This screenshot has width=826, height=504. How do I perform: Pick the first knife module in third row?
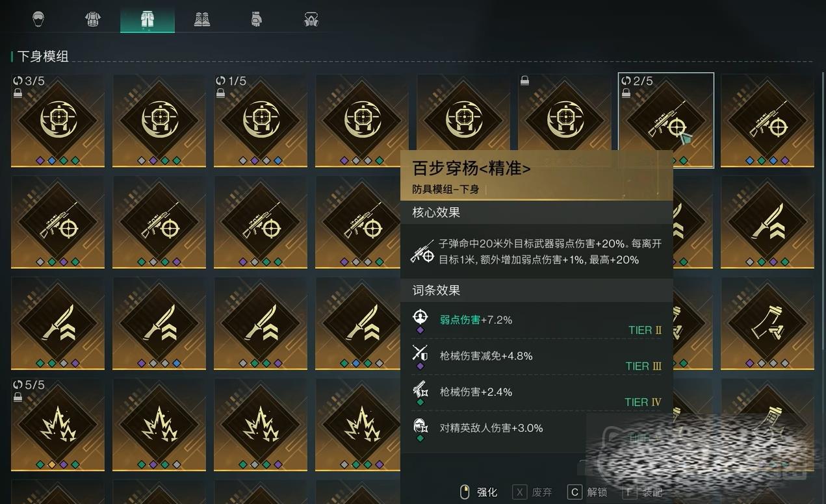[58, 323]
